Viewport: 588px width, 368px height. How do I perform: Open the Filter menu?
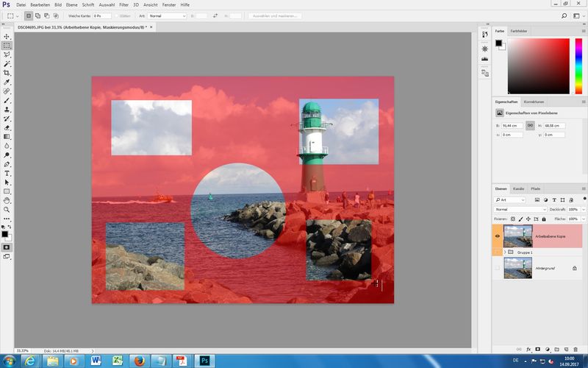[x=123, y=4]
